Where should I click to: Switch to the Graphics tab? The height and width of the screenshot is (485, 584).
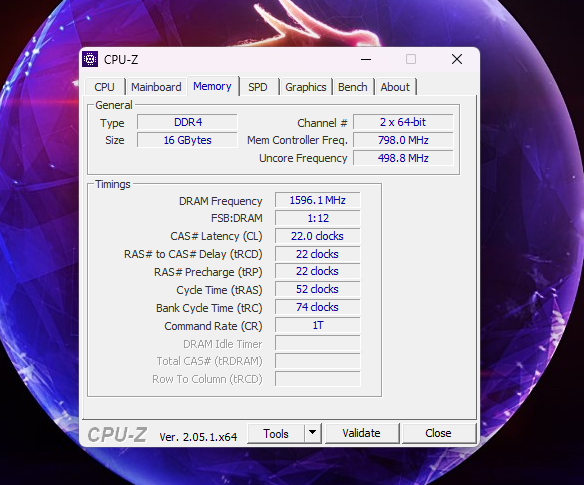click(306, 87)
